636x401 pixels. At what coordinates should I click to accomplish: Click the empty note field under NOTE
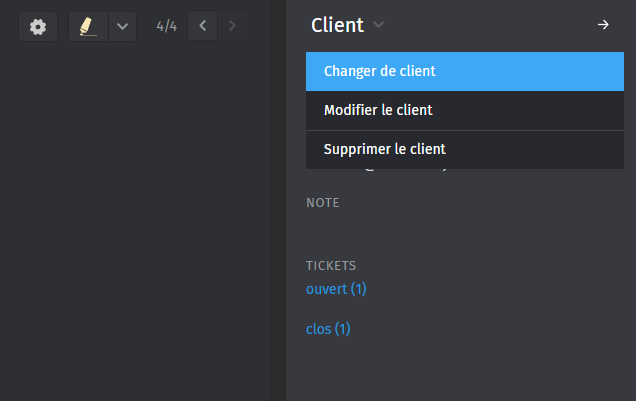(x=460, y=228)
